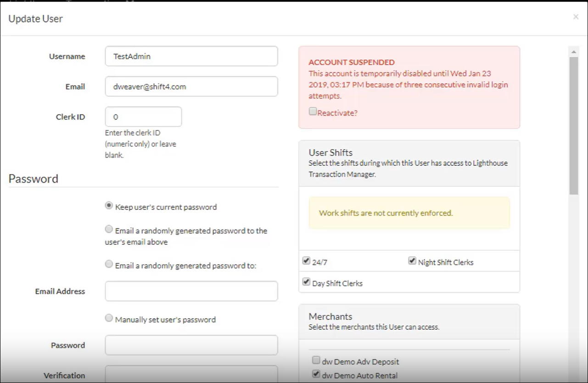Select email random password to user's email
This screenshot has width=588, height=383.
[109, 229]
